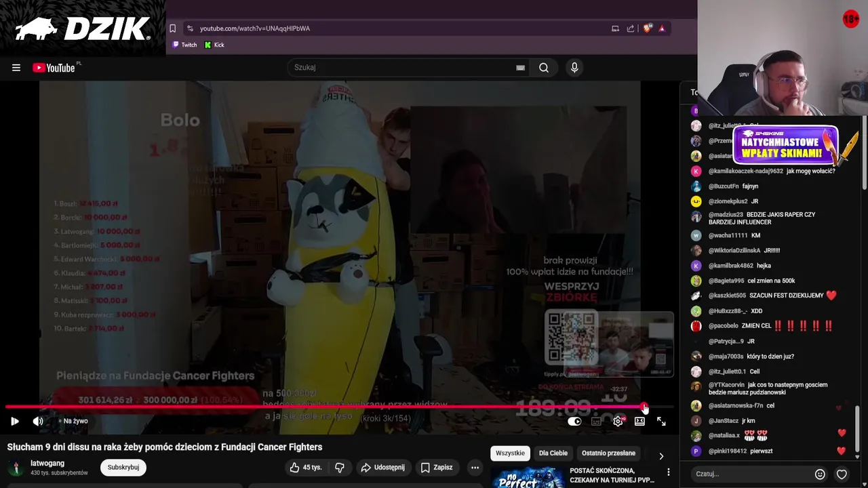This screenshot has height=488, width=868.
Task: Enter fullscreen mode
Action: 661,422
